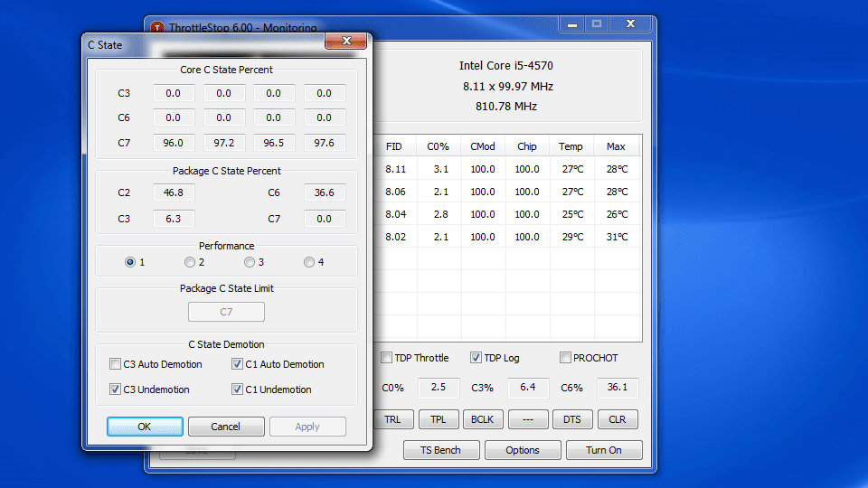Screen dimensions: 868x488
Task: Click the C7 core value 97.2
Action: click(223, 143)
